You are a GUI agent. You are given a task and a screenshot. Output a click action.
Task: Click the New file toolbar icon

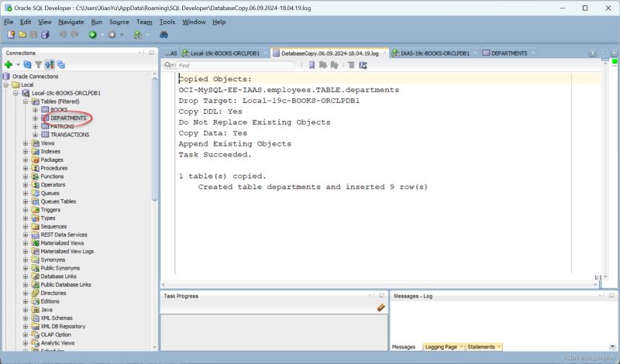click(11, 35)
